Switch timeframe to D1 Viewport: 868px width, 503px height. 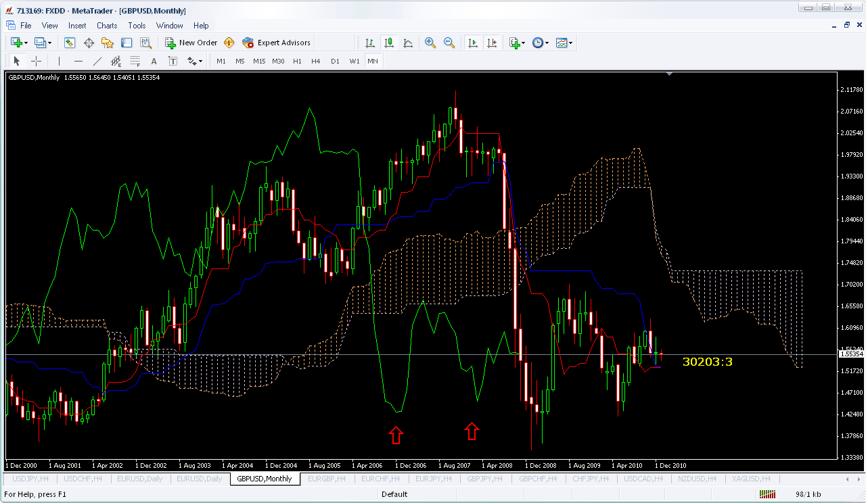click(335, 61)
